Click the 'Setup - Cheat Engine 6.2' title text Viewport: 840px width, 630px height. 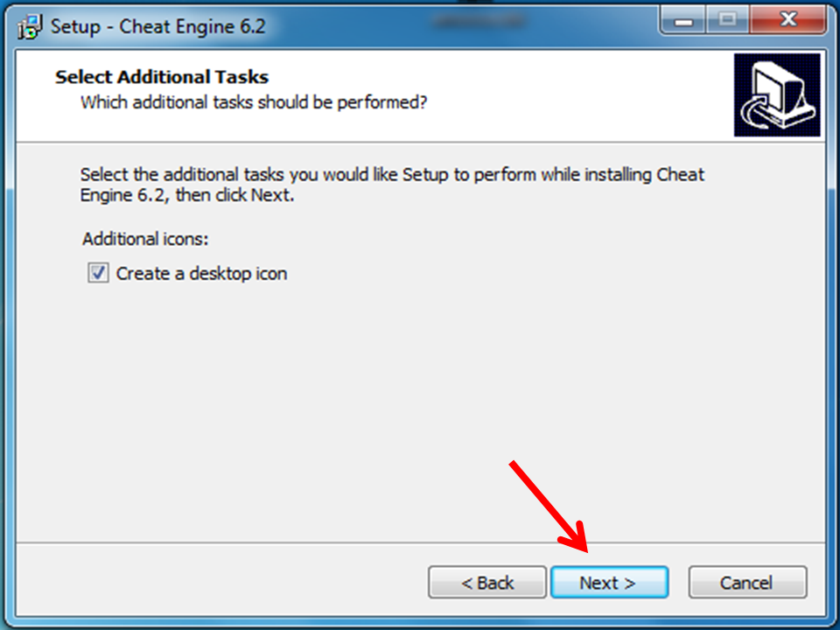coord(158,26)
